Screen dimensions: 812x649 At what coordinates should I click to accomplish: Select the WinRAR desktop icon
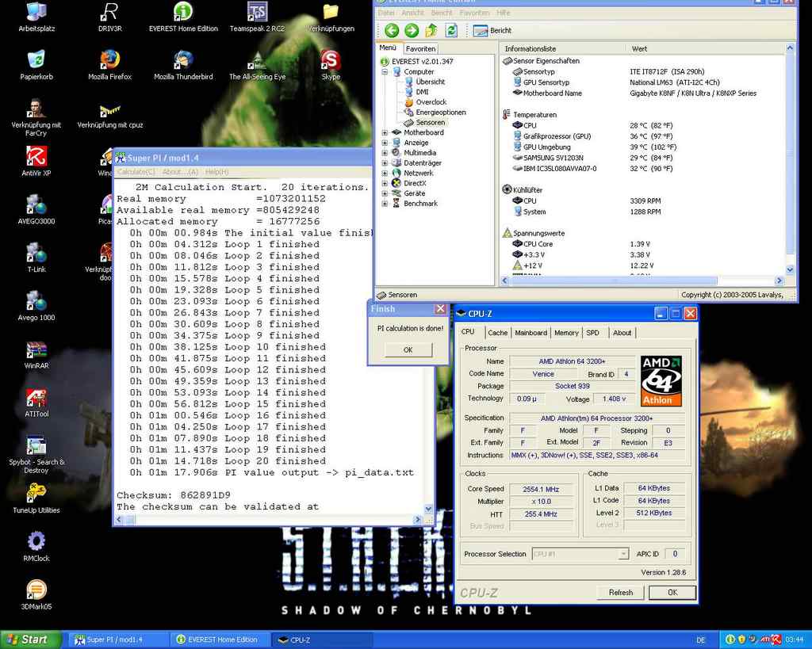[36, 354]
